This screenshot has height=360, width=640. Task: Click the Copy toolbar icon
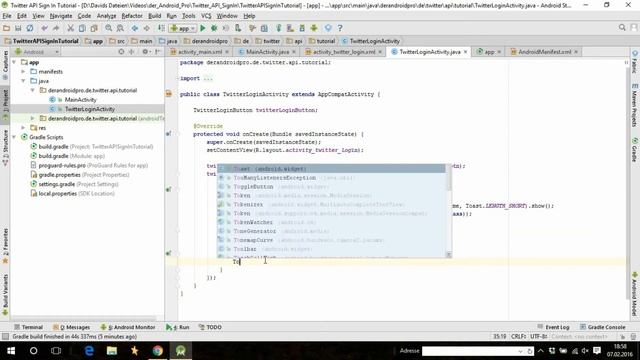(x=82, y=28)
